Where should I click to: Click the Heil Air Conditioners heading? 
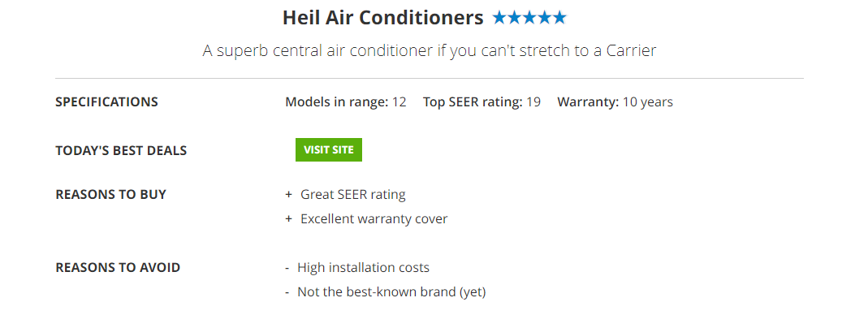[382, 17]
